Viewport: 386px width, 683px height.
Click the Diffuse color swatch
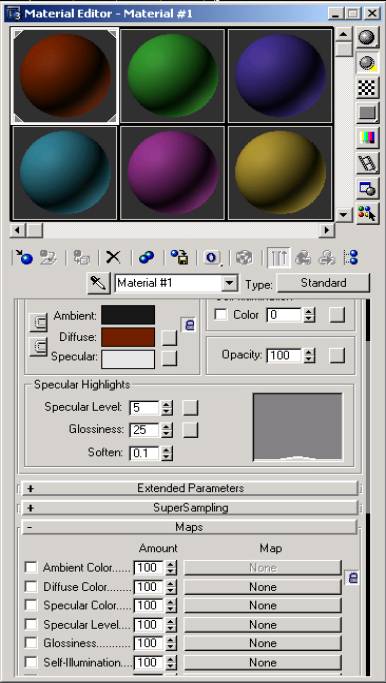128,337
